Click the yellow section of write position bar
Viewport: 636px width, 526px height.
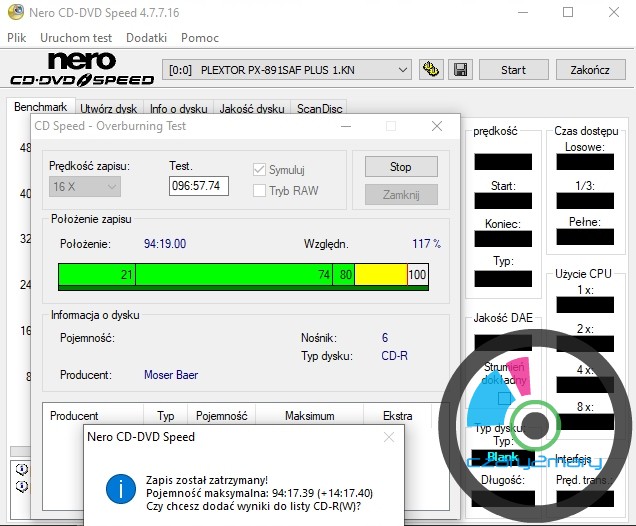click(x=380, y=274)
